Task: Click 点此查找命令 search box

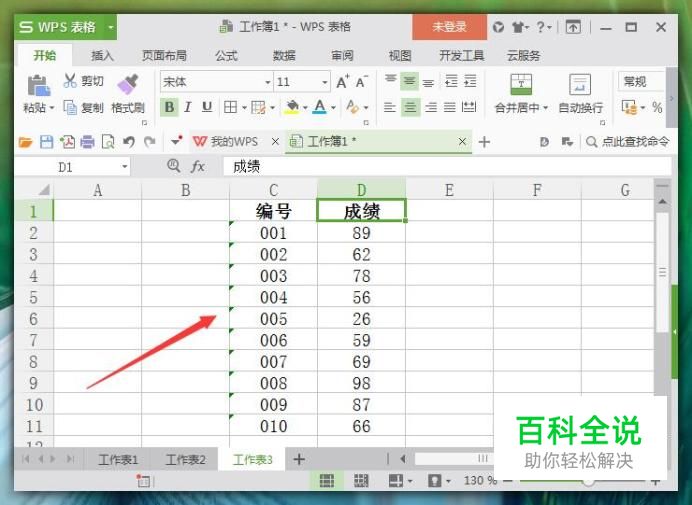Action: (628, 142)
